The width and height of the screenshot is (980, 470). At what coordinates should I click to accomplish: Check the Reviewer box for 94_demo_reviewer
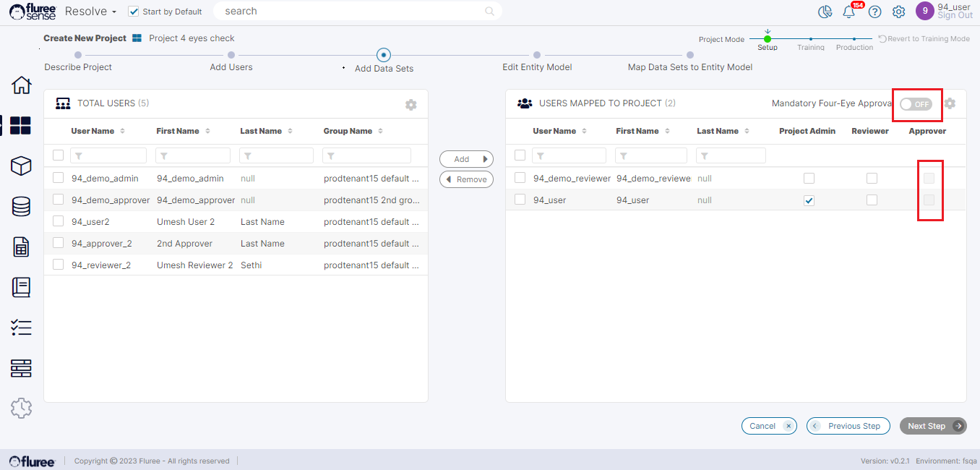(x=872, y=179)
